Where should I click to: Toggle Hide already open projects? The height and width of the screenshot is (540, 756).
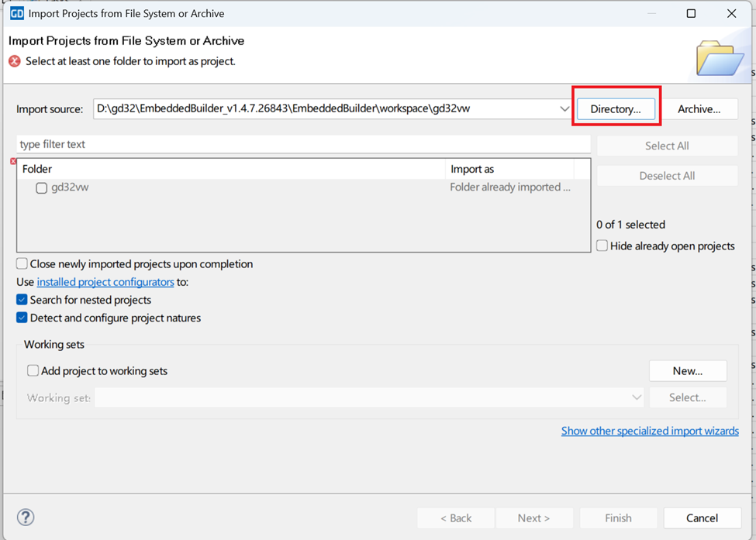(602, 246)
